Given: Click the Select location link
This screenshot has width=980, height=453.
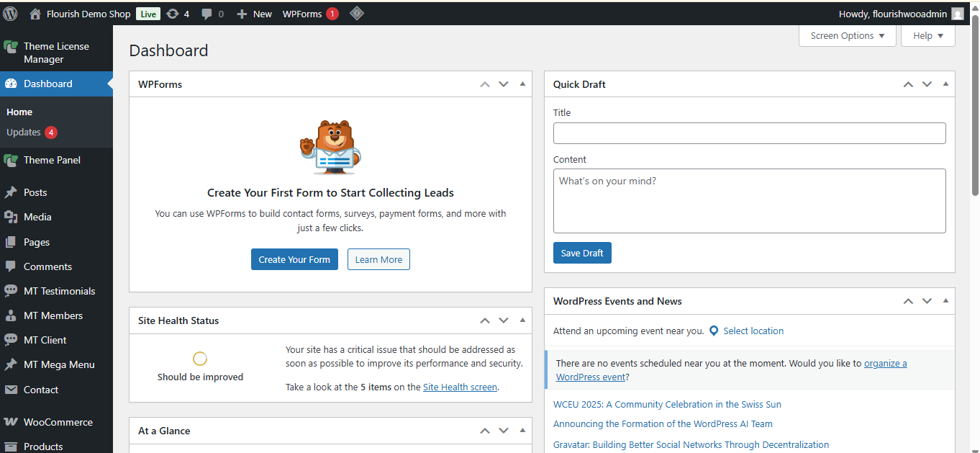Looking at the screenshot, I should click(x=753, y=331).
